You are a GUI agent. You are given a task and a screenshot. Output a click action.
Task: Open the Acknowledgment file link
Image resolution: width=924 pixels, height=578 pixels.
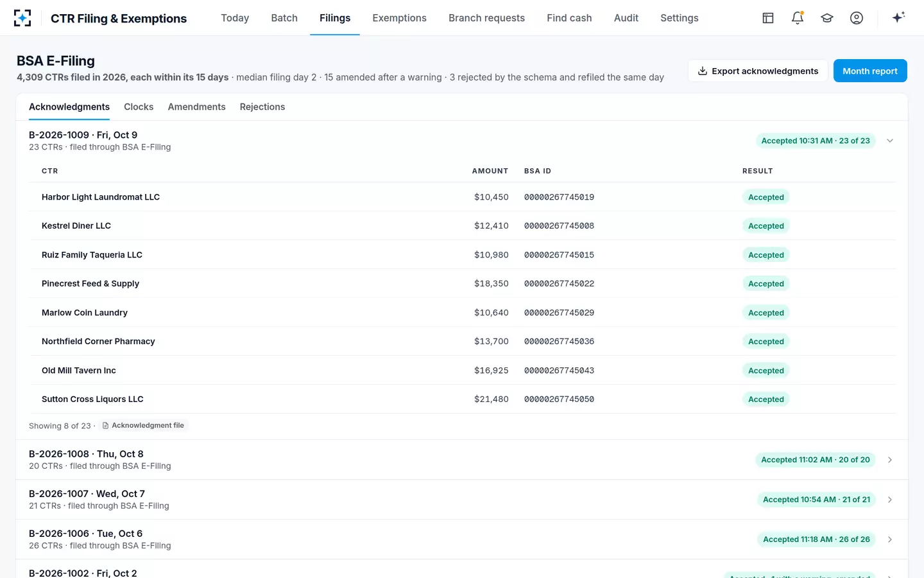point(143,425)
